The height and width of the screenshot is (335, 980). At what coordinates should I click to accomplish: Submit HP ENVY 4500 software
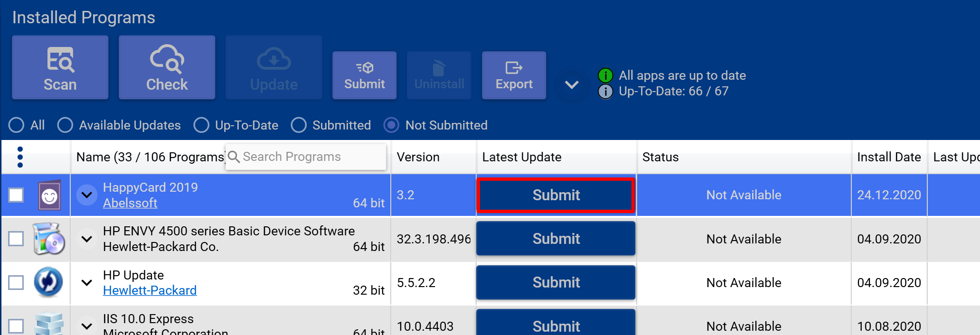pos(556,239)
